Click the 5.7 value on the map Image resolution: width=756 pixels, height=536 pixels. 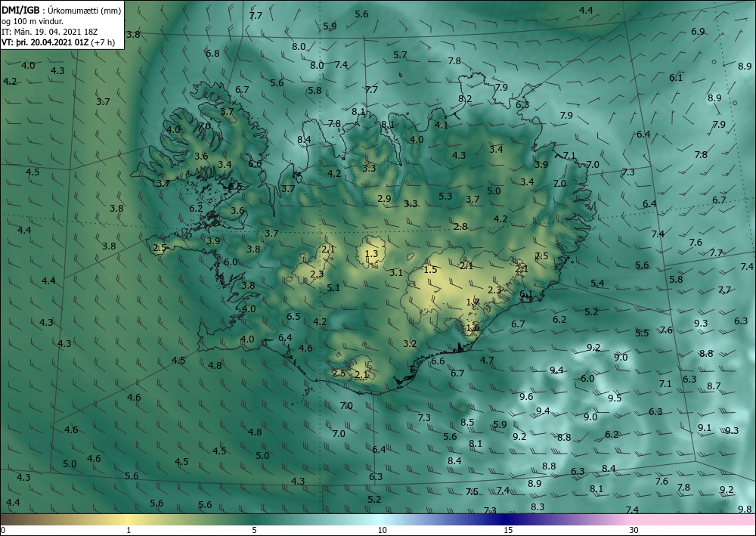(x=400, y=55)
